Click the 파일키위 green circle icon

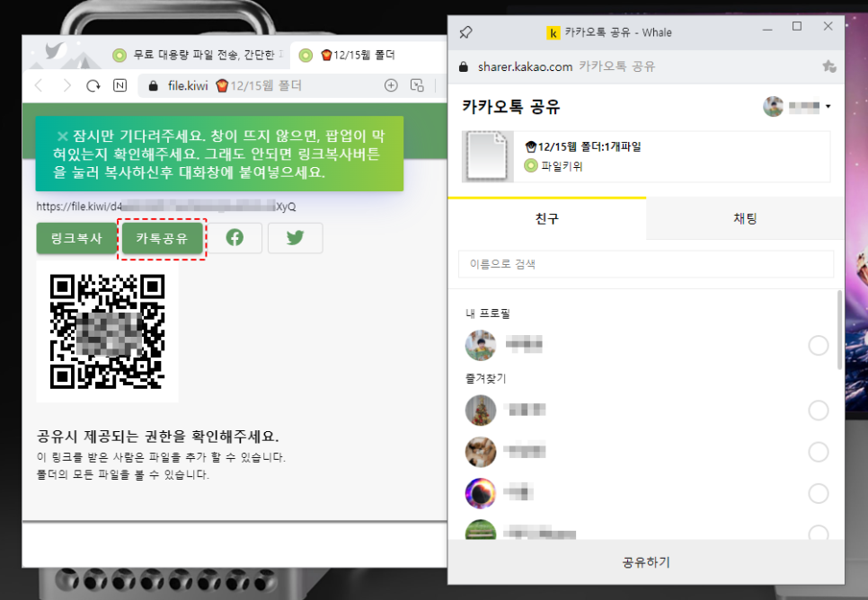(x=531, y=165)
